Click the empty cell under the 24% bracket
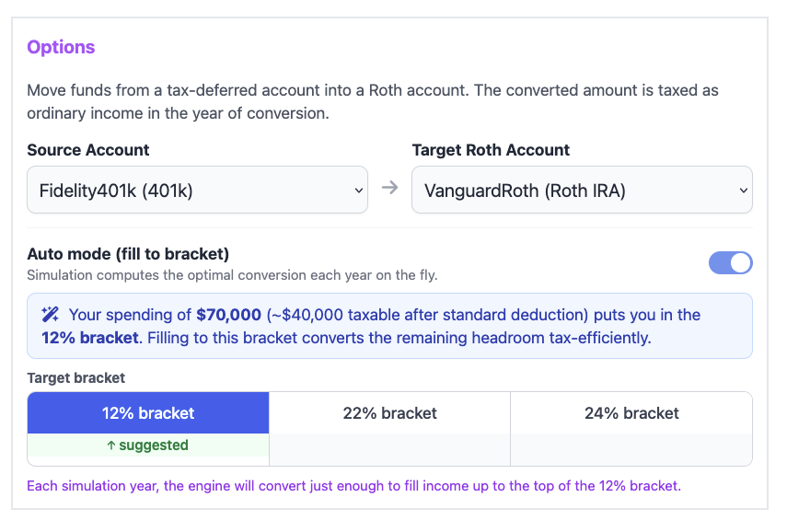The width and height of the screenshot is (787, 532). (631, 449)
